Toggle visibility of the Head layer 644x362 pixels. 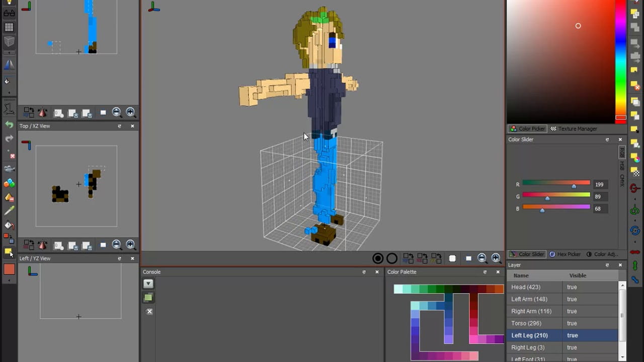tap(572, 287)
